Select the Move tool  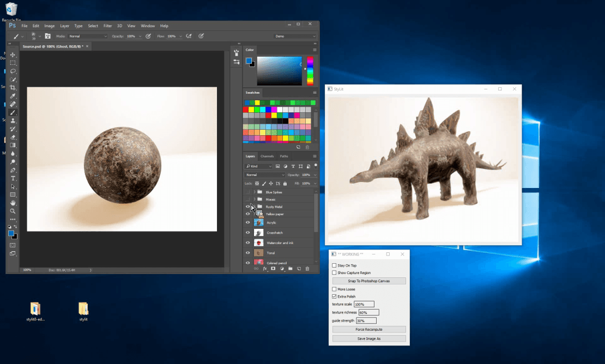[x=13, y=54]
